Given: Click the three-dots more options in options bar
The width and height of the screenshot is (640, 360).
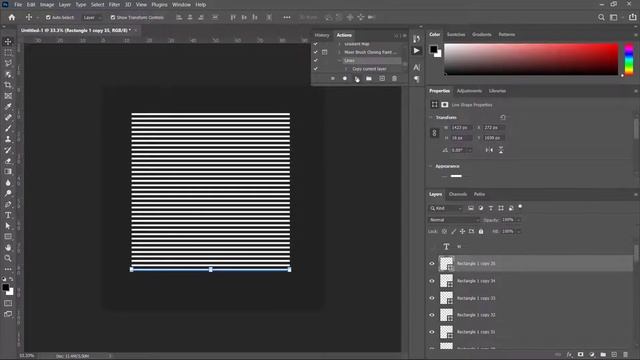Looking at the screenshot, I should coord(287,17).
